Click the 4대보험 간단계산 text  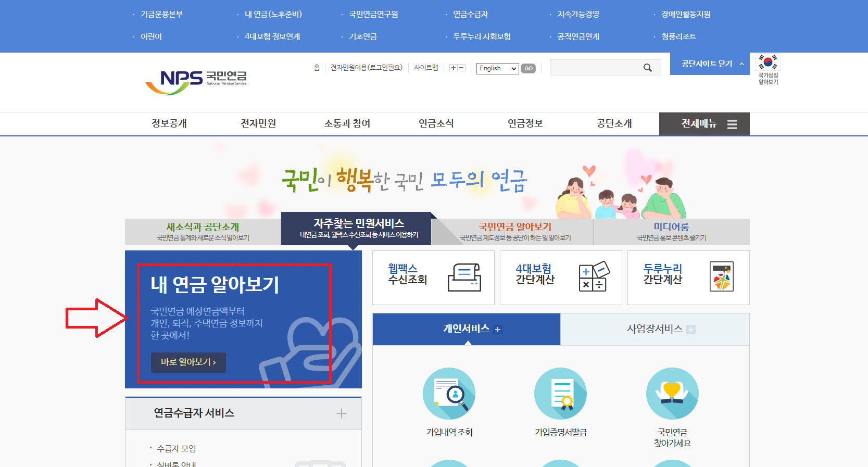click(535, 274)
